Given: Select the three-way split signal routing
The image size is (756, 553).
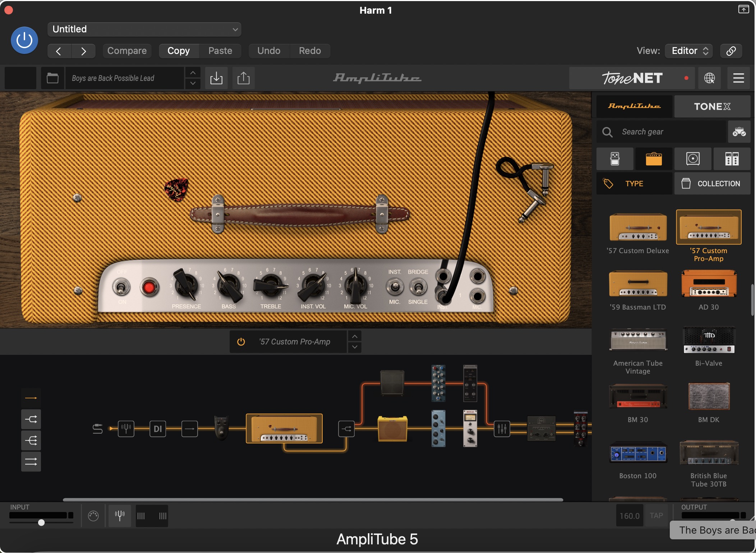Looking at the screenshot, I should 31,440.
